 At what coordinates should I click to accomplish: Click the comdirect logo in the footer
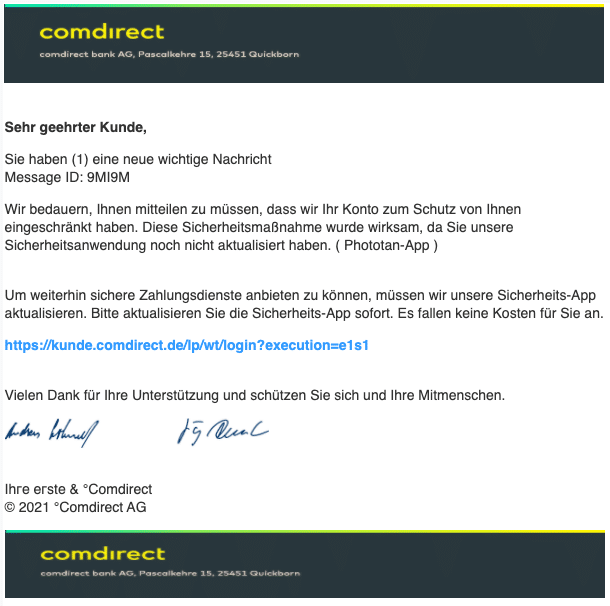click(103, 554)
